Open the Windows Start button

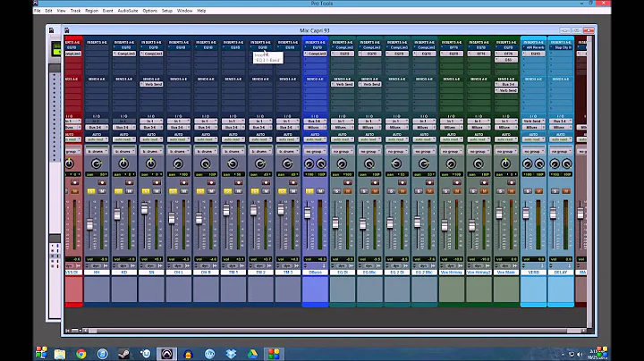pyautogui.click(x=41, y=353)
